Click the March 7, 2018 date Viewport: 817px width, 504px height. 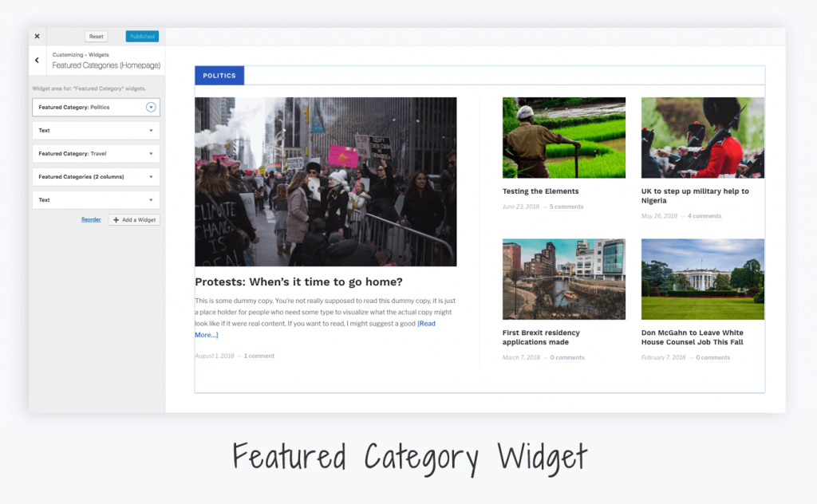click(x=521, y=358)
